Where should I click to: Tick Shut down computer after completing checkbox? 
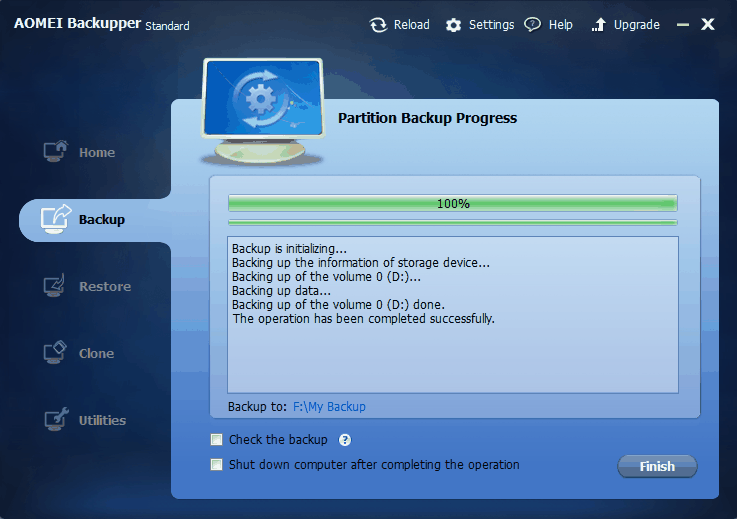coord(216,464)
